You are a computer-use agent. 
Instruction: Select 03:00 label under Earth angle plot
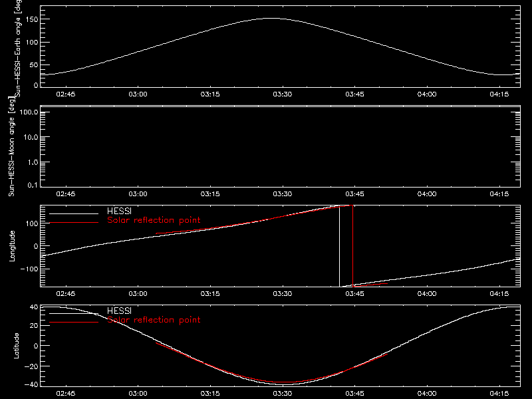click(138, 94)
